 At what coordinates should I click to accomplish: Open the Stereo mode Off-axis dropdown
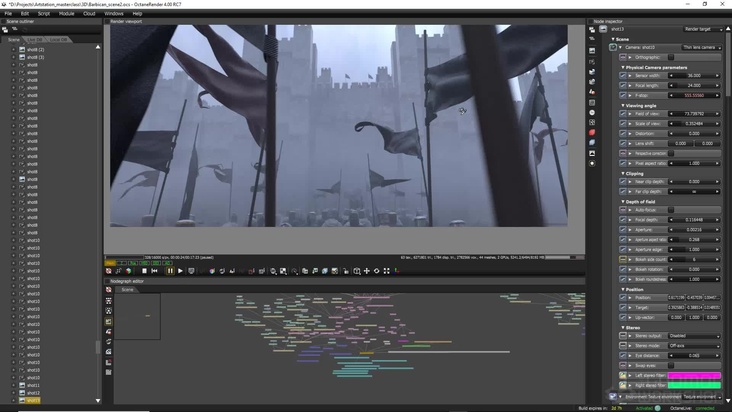(694, 346)
